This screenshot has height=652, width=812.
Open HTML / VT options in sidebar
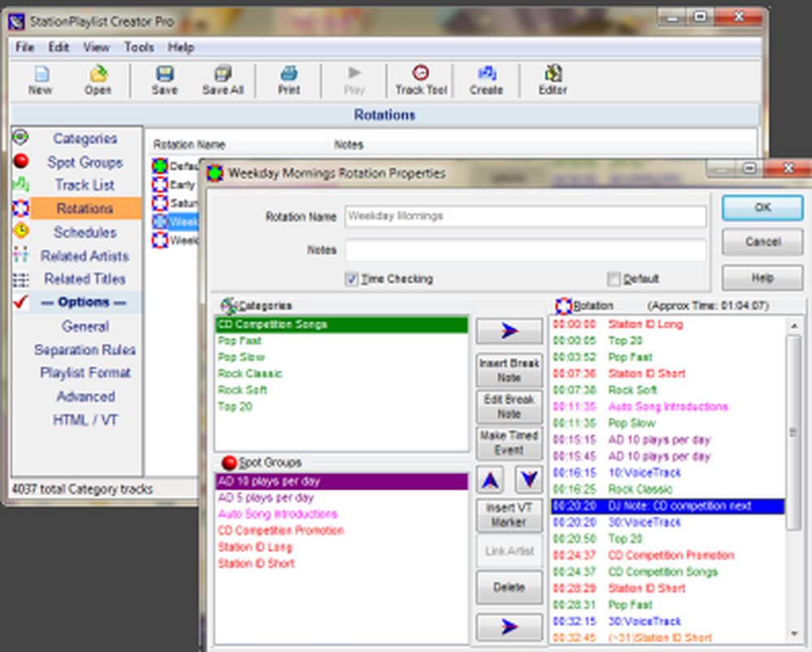(x=85, y=420)
